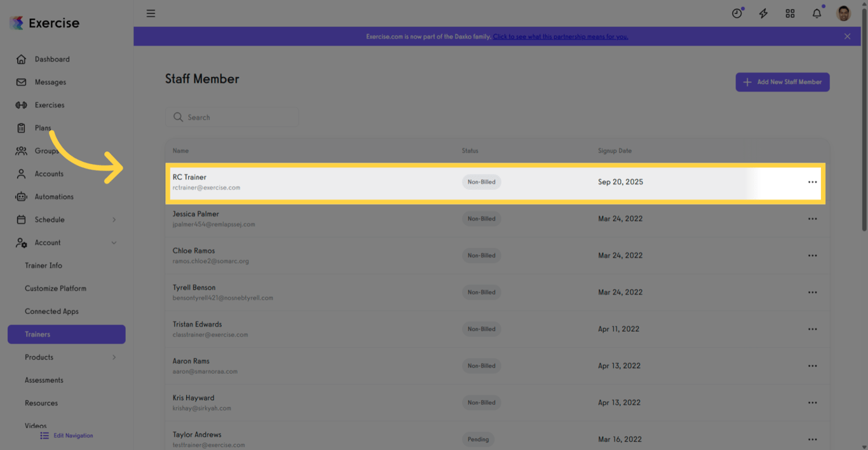868x450 pixels.
Task: Click the staff search field
Action: click(x=231, y=117)
